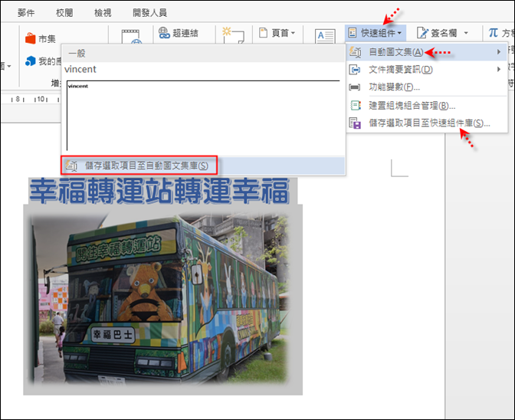Click the 方程式 pi equation icon
The height and width of the screenshot is (420, 515).
pyautogui.click(x=494, y=33)
